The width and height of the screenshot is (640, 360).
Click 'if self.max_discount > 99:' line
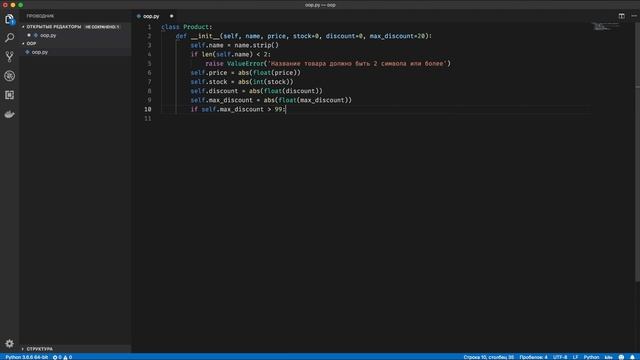(238, 109)
